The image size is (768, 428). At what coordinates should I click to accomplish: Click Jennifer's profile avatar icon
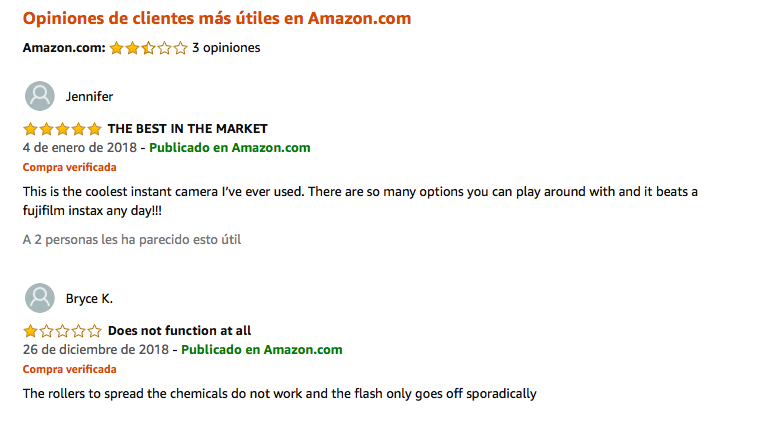coord(40,96)
